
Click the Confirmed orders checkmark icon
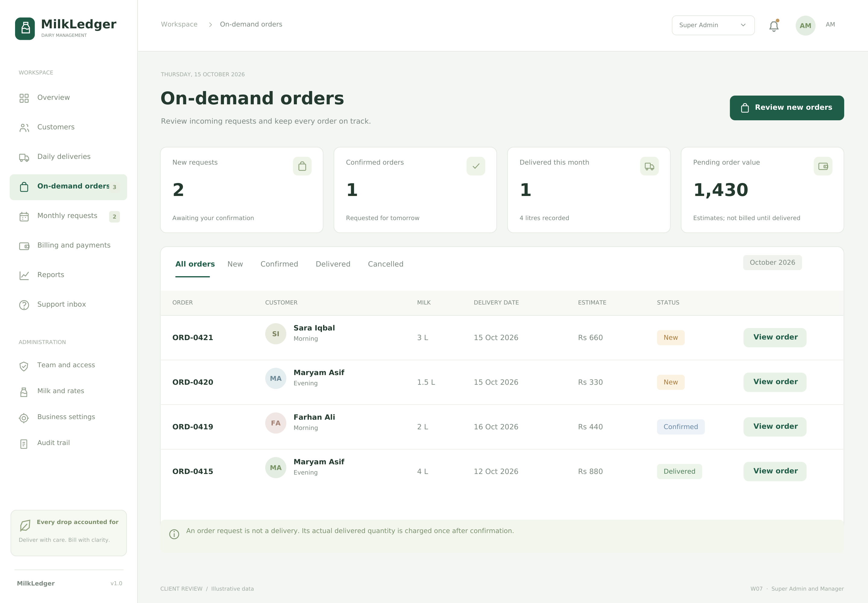pos(476,166)
